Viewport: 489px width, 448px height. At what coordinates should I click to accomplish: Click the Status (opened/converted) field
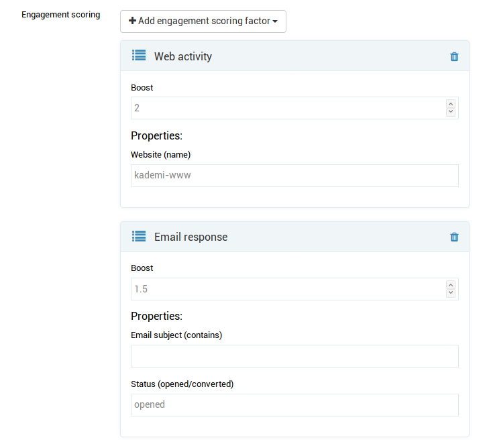[294, 405]
